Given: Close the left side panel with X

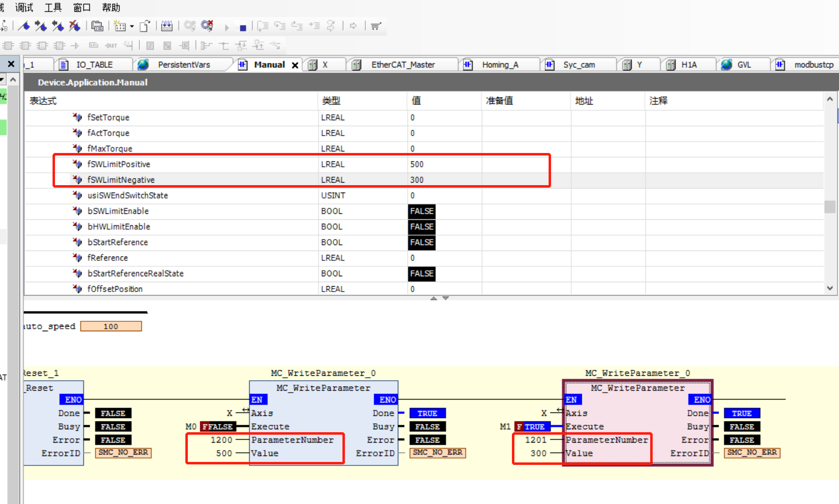Looking at the screenshot, I should pos(11,64).
